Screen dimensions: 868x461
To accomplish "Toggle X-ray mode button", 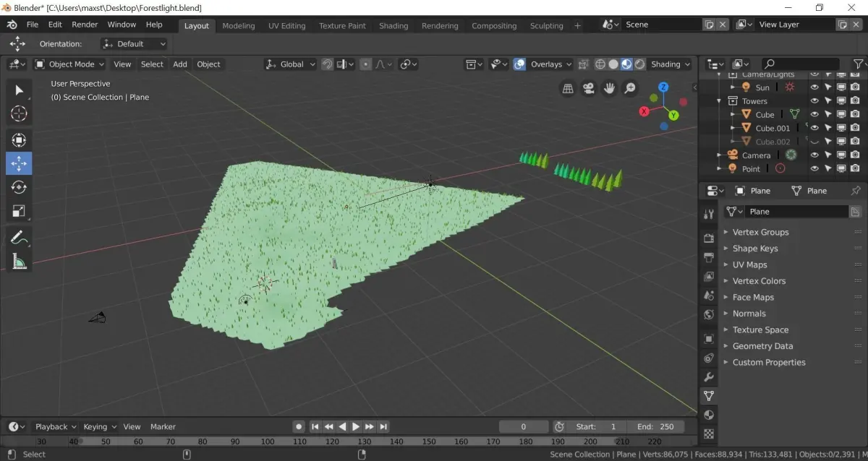I will pyautogui.click(x=584, y=64).
